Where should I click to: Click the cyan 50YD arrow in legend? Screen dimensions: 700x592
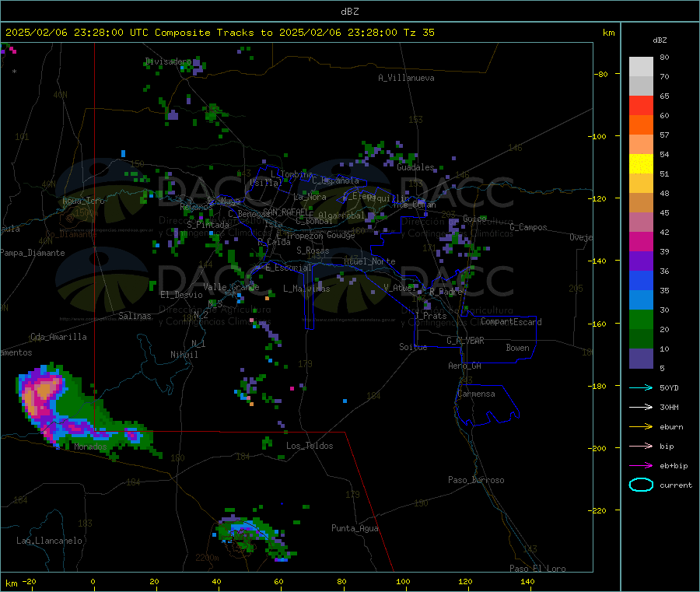[641, 387]
